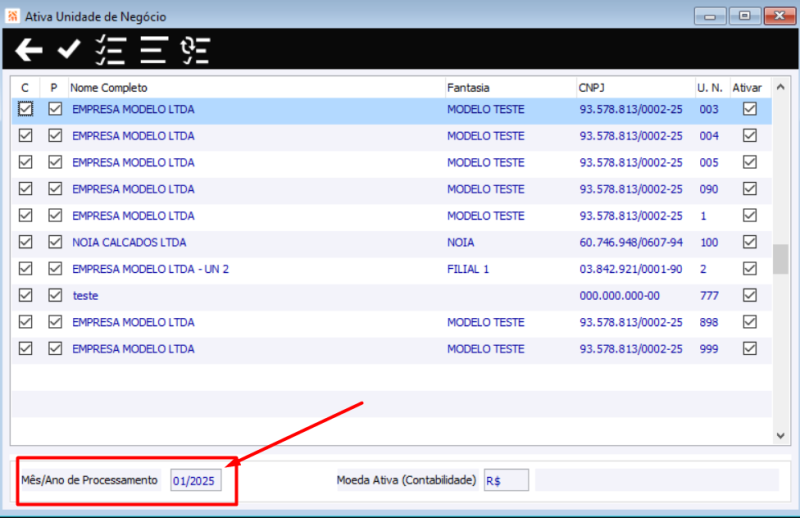Toggle Ativar checkbox for unit 999
Screen dimensions: 800x518
tap(749, 349)
